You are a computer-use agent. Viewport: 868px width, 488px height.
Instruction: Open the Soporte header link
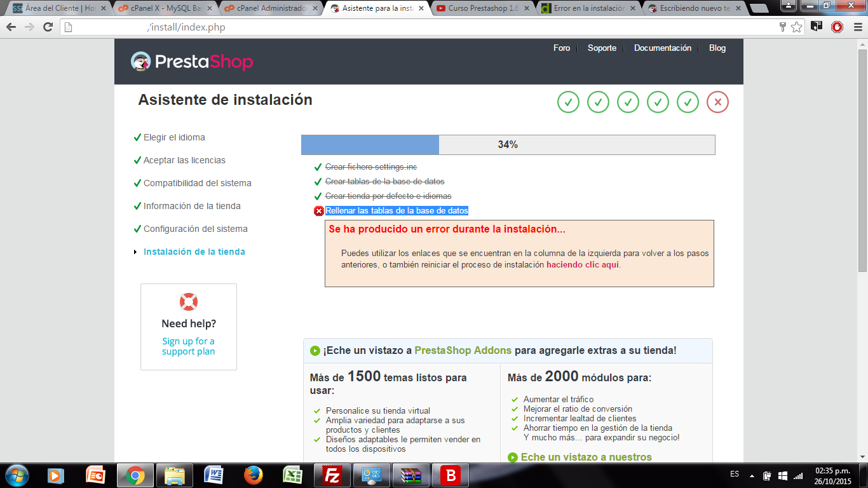pos(602,48)
